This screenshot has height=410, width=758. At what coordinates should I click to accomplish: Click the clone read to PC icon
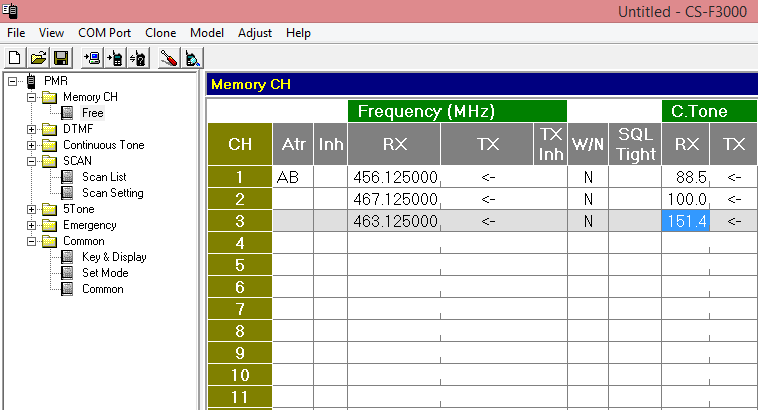92,58
